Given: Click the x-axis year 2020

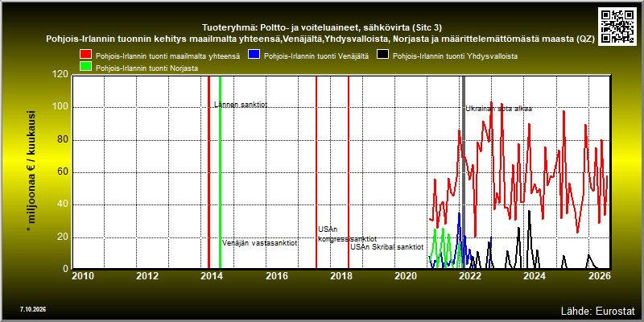Looking at the screenshot, I should pos(406,276).
